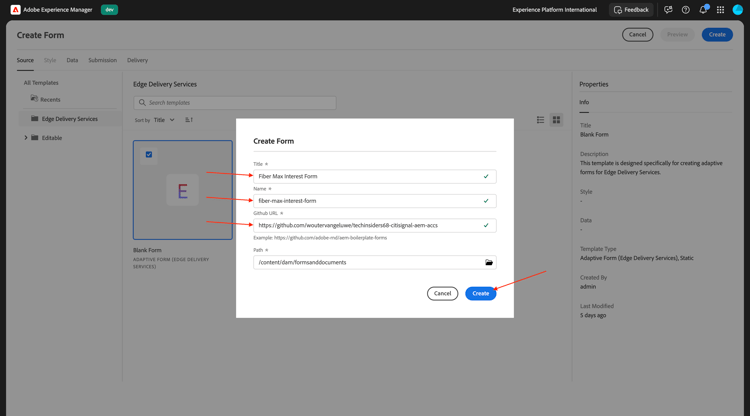750x416 pixels.
Task: Click the Last Modified 5 days ago value
Action: [x=593, y=316]
